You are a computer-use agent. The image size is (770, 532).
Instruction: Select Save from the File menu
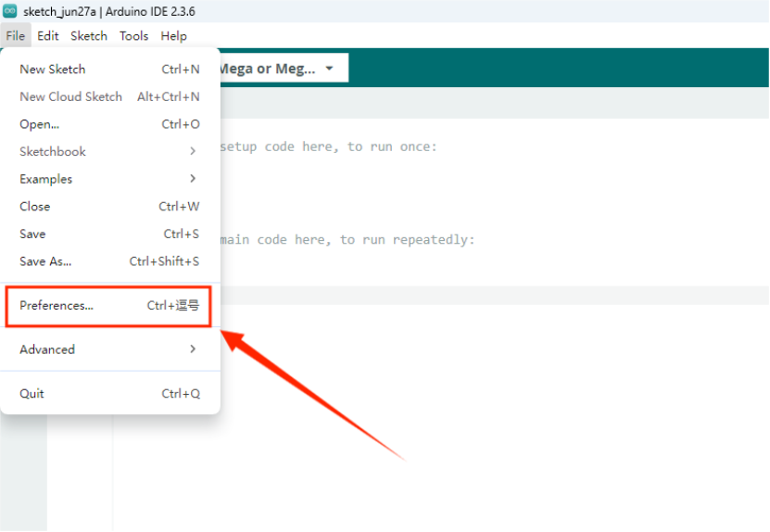click(x=32, y=234)
